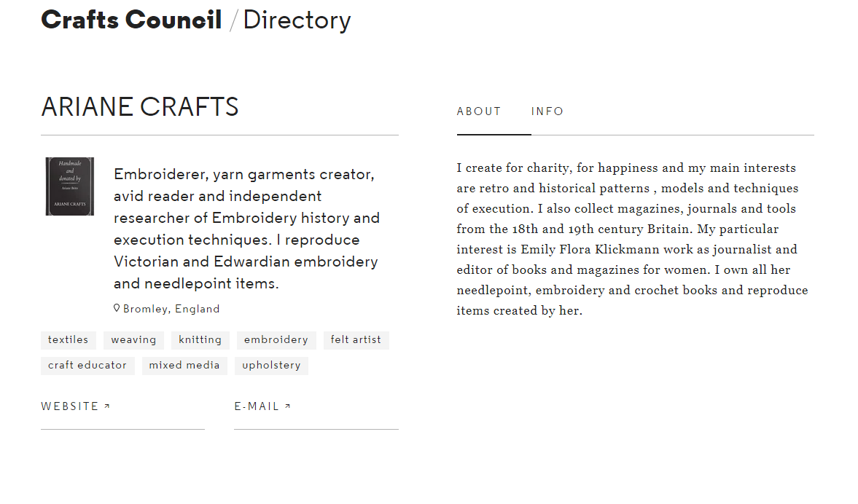Click the location pin icon beside Bromley

(x=117, y=308)
